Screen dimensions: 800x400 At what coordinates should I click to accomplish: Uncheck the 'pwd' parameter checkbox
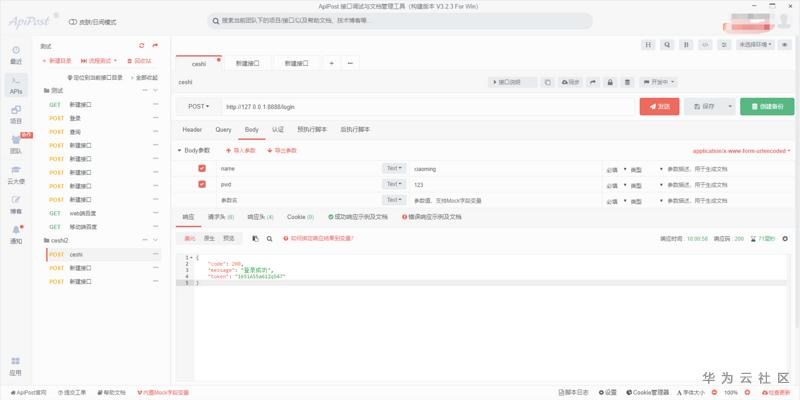(x=202, y=184)
